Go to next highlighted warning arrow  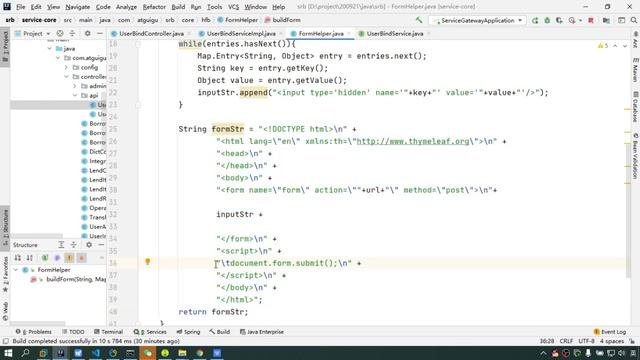pos(624,46)
